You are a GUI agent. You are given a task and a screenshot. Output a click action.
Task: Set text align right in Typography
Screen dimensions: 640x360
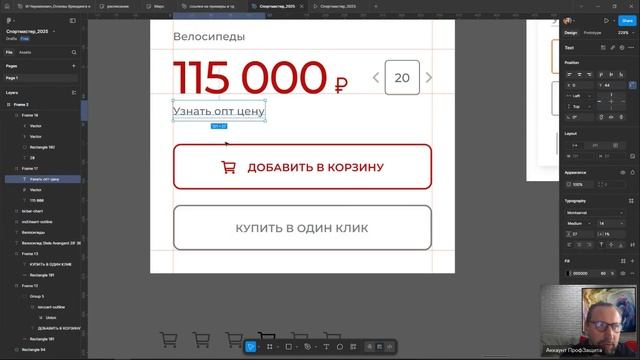589,245
